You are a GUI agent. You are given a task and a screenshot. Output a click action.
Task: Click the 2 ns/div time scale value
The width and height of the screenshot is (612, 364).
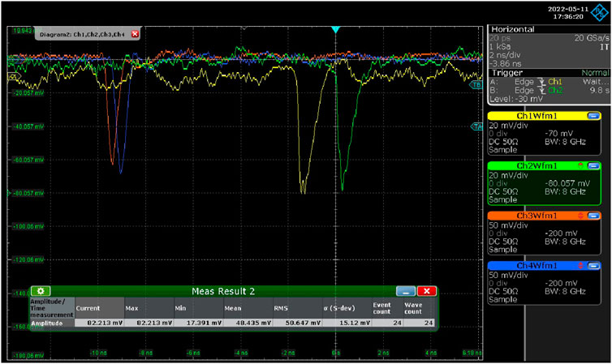coord(505,55)
